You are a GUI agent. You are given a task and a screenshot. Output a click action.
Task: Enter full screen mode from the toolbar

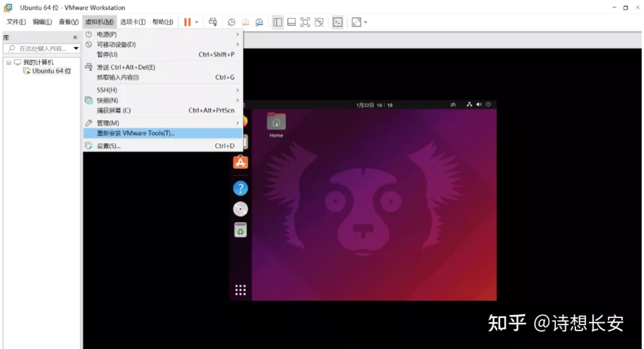tap(305, 22)
